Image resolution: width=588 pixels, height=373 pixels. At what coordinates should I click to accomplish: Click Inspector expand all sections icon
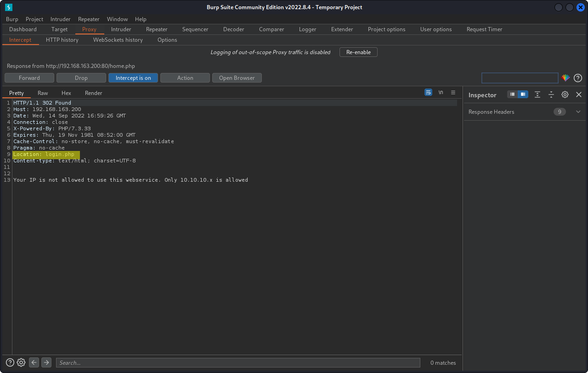pos(537,95)
